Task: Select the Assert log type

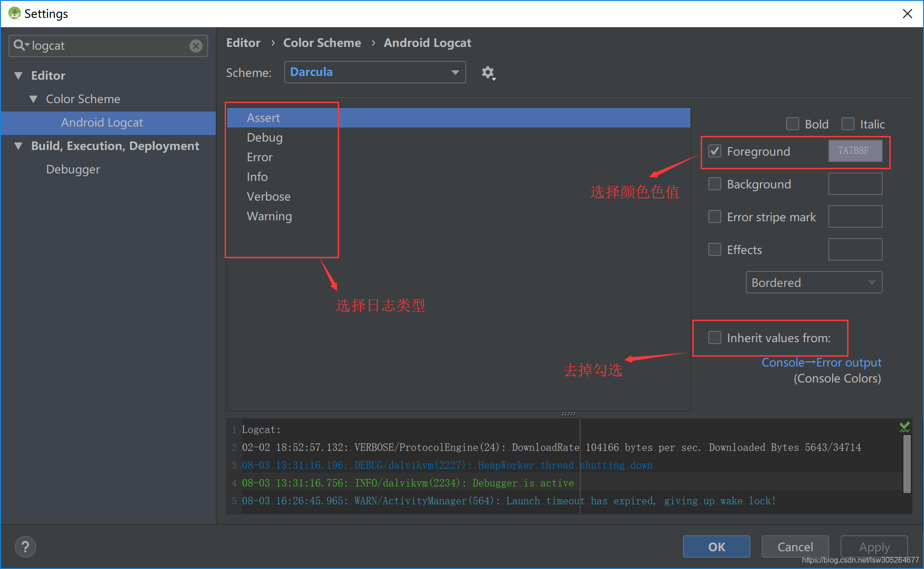Action: click(x=458, y=118)
